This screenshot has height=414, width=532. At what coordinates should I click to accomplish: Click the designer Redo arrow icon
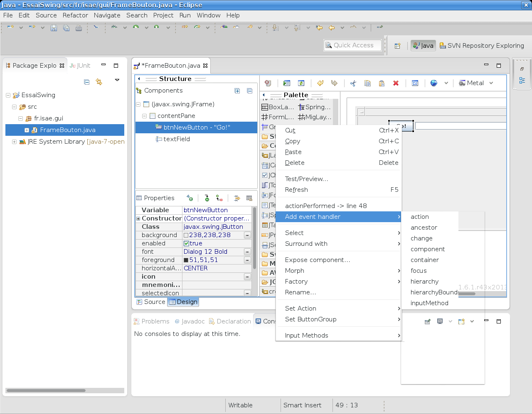point(334,83)
